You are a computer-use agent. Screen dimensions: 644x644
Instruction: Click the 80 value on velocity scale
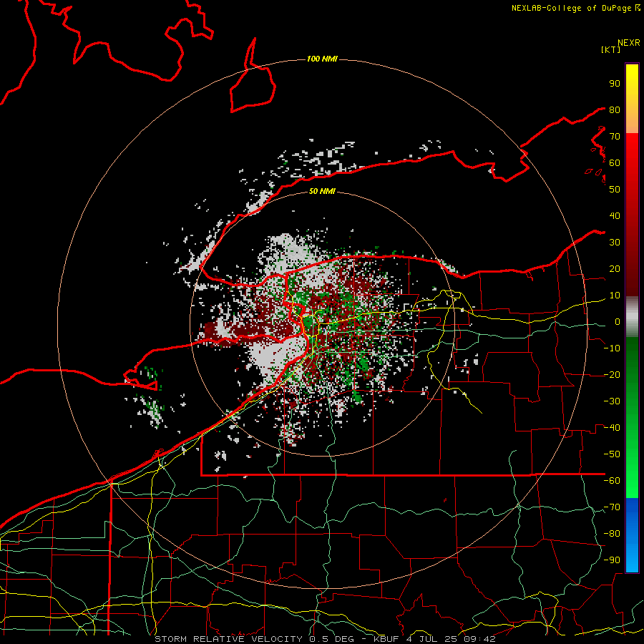click(615, 110)
